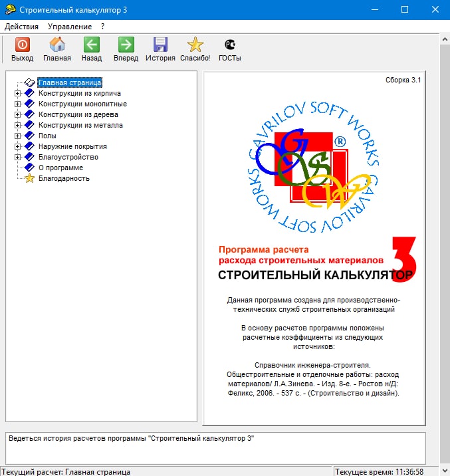Select Благоустройство label
Image resolution: width=450 pixels, height=476 pixels.
click(x=68, y=157)
